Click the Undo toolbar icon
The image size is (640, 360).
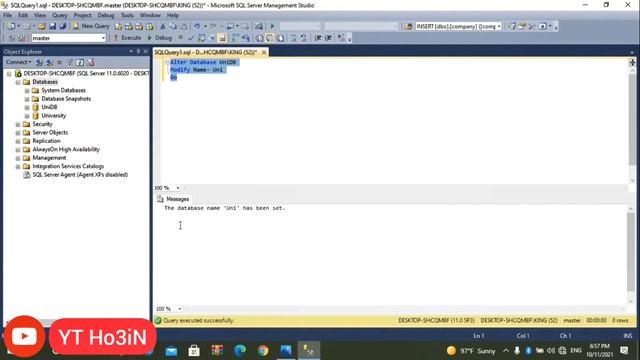(197, 26)
